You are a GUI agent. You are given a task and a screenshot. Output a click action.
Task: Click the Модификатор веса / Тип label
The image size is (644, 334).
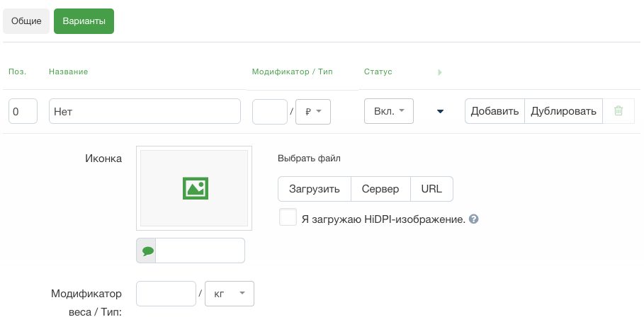[x=86, y=303]
